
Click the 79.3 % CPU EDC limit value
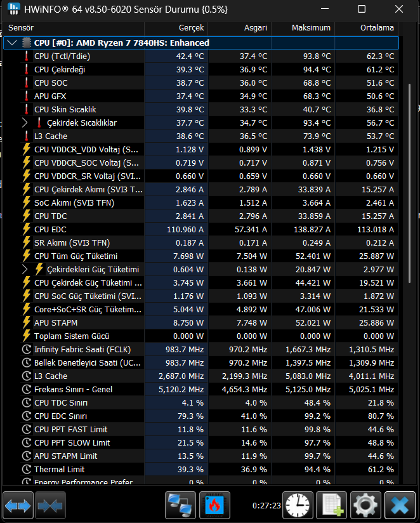[190, 416]
